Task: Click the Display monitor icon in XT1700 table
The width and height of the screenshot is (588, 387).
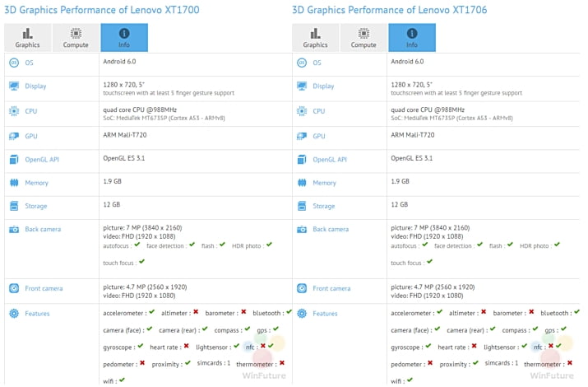Action: 14,86
